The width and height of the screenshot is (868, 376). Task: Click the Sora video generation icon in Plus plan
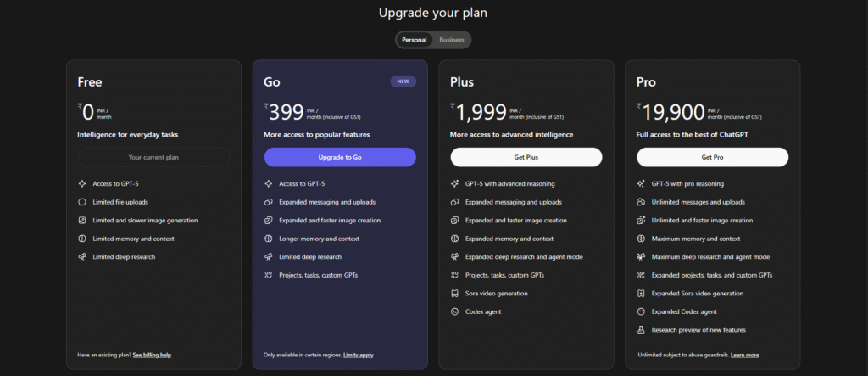[x=454, y=294]
